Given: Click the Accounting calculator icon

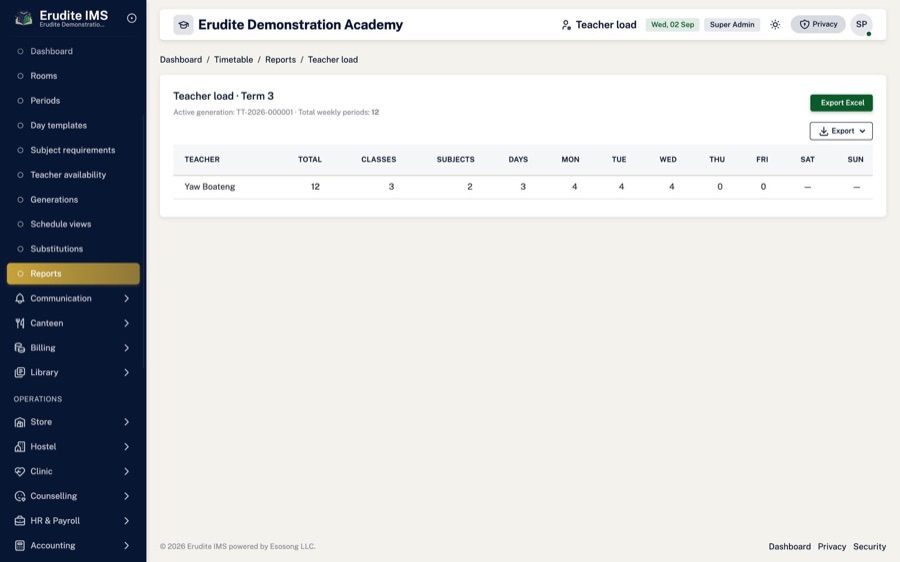Looking at the screenshot, I should [20, 545].
